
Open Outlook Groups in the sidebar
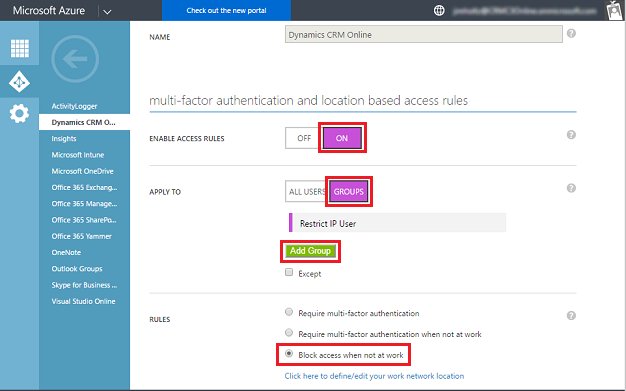coord(77,269)
